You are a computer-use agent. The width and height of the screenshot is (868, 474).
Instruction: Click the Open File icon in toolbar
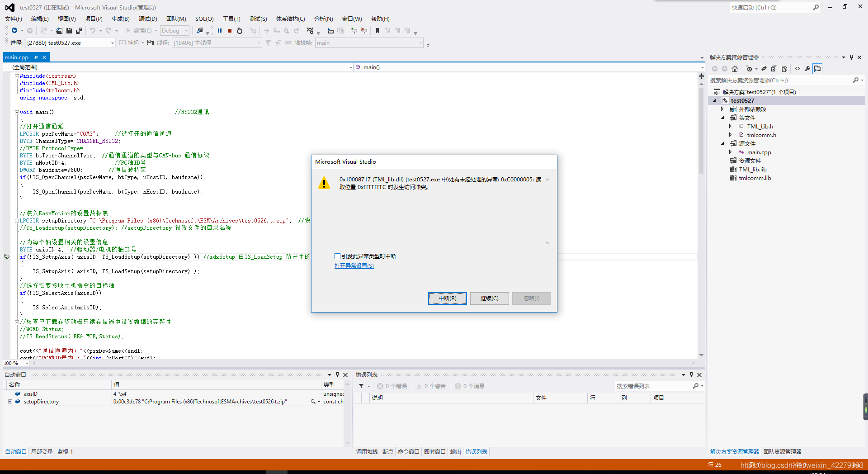click(59, 31)
